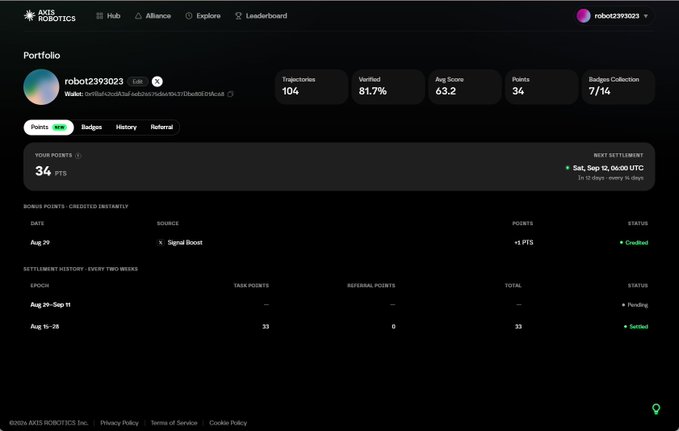679x431 pixels.
Task: Click the Hub grid icon
Action: [100, 16]
